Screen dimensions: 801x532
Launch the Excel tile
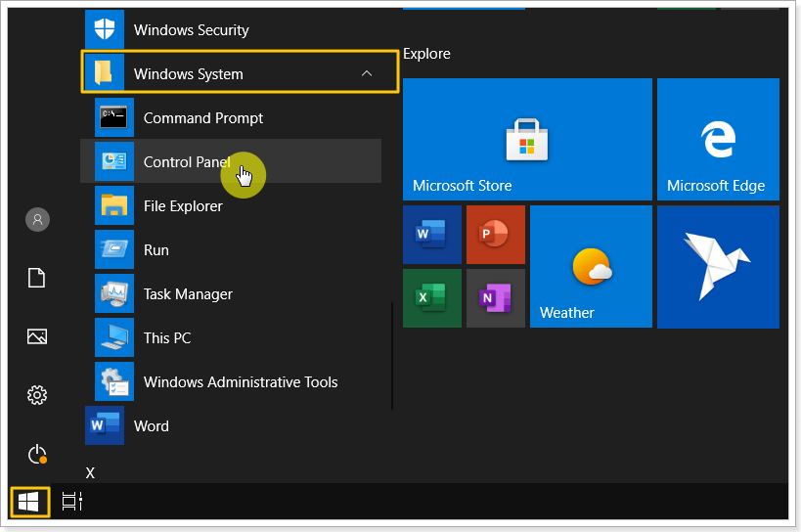pos(432,298)
